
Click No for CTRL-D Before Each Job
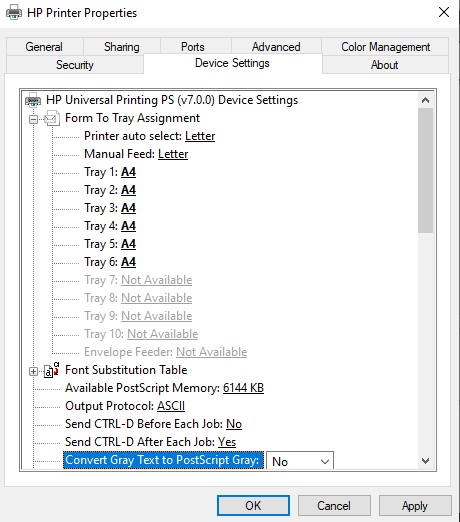point(234,424)
